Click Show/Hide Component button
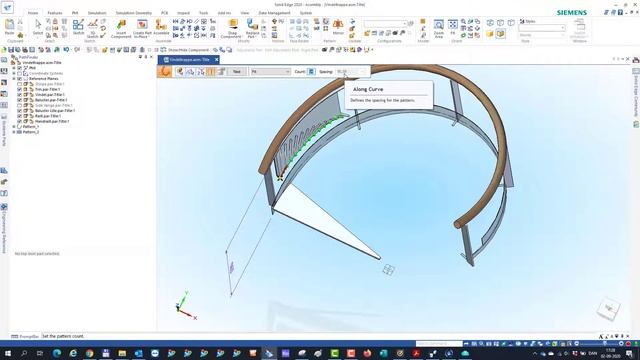 point(184,50)
